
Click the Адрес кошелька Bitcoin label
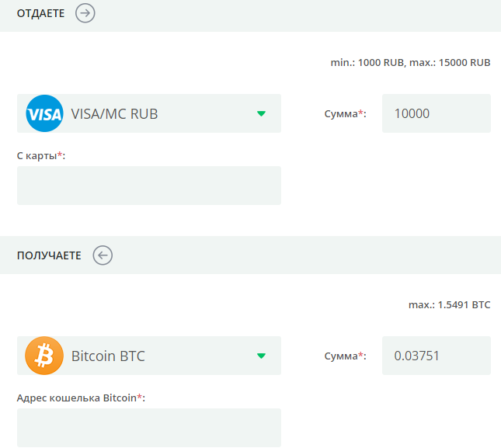click(81, 398)
